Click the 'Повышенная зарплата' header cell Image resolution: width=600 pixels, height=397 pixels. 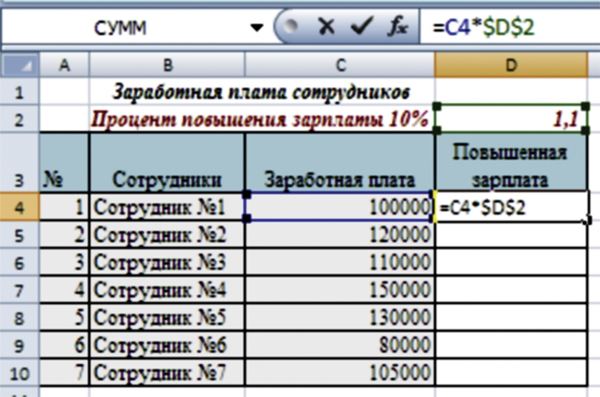tap(511, 162)
